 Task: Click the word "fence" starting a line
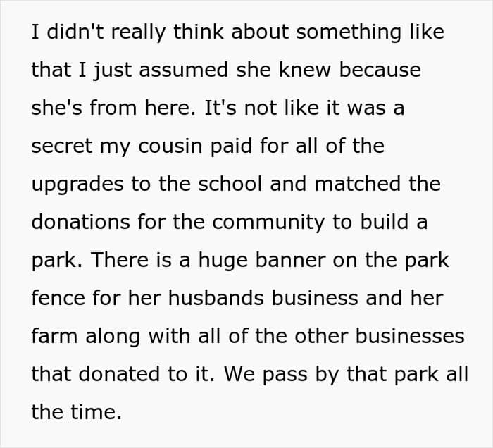tap(58, 298)
